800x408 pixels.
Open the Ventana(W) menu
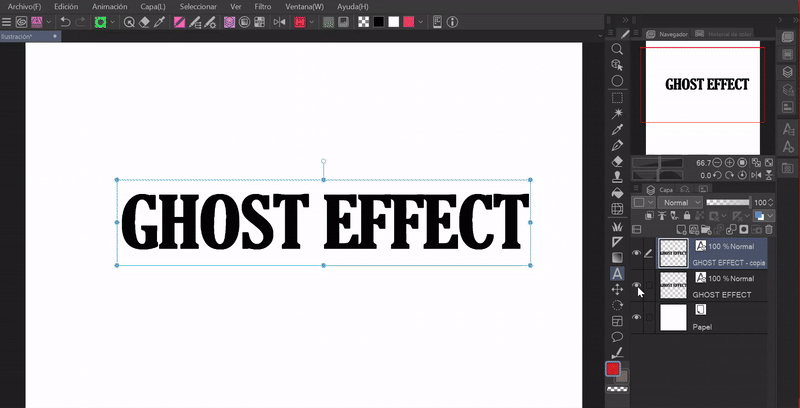(x=304, y=7)
